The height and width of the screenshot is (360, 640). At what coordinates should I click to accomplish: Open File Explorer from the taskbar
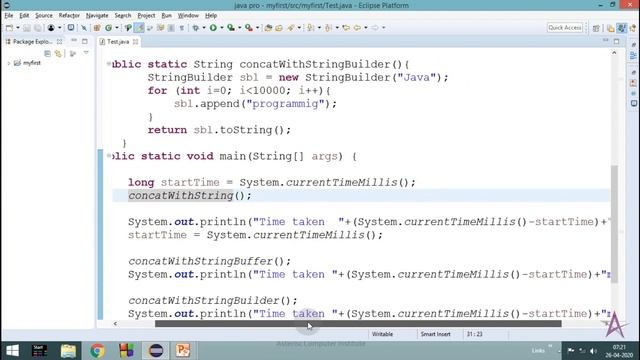68,351
